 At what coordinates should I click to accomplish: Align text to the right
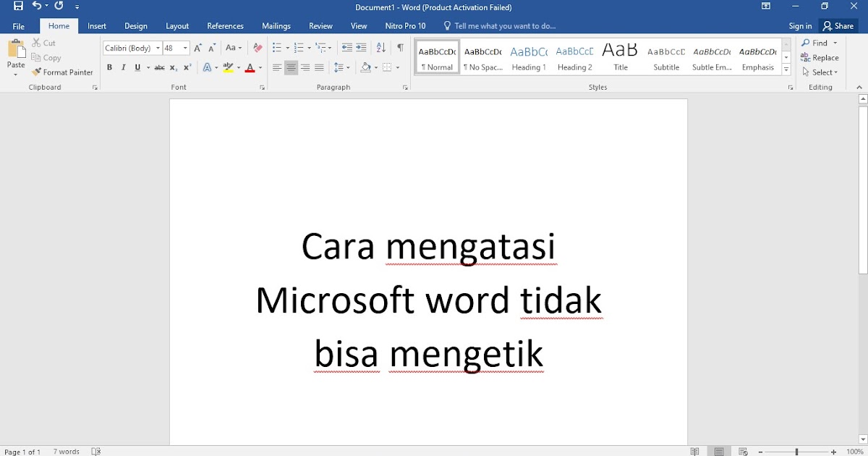[305, 67]
